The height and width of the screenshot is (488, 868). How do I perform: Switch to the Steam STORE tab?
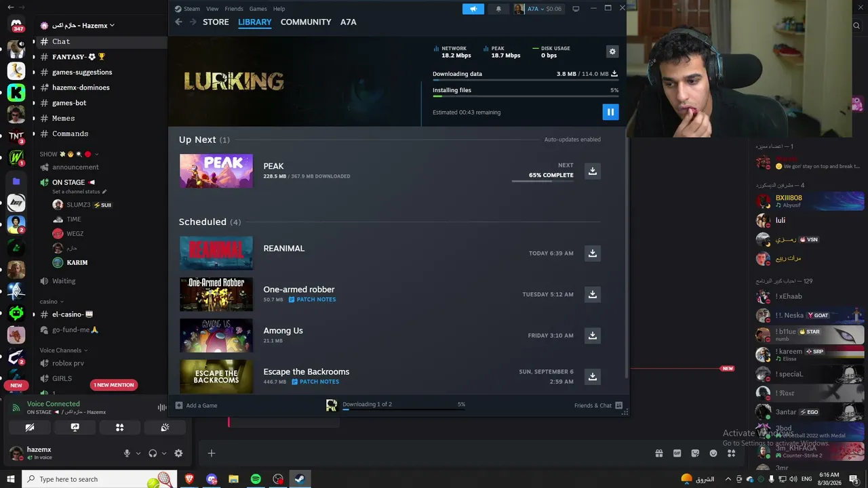tap(216, 22)
